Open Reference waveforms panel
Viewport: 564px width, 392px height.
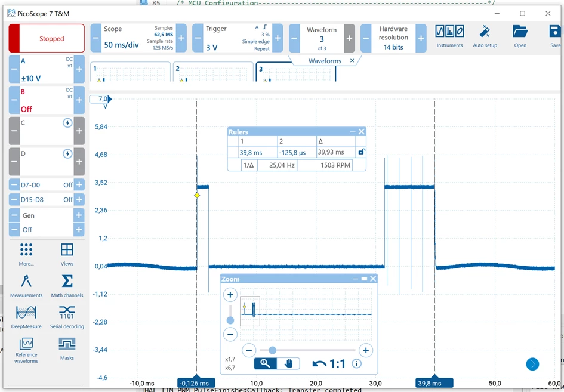pyautogui.click(x=26, y=350)
